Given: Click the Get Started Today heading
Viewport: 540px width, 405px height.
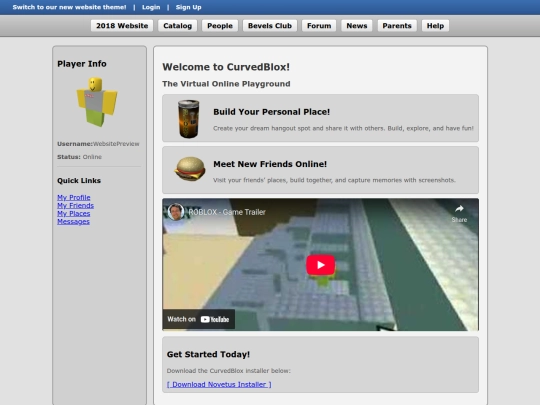Looking at the screenshot, I should [x=208, y=354].
